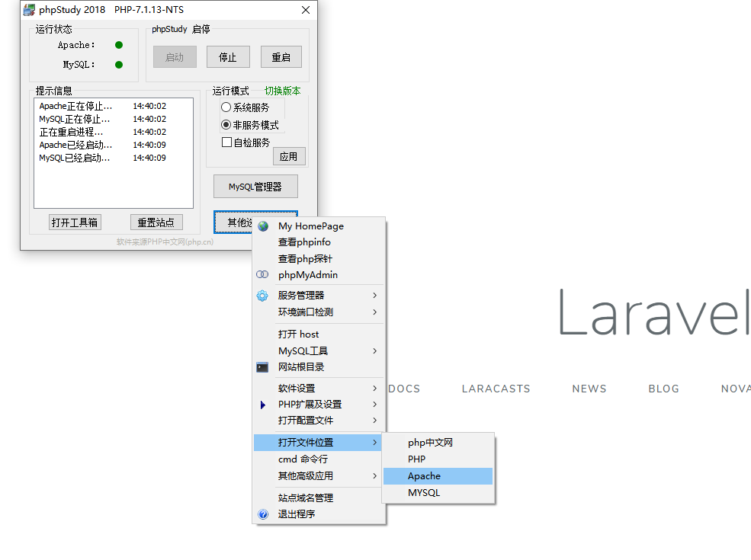751x560 pixels.
Task: Select the 非服务模式 radio button
Action: tap(226, 125)
